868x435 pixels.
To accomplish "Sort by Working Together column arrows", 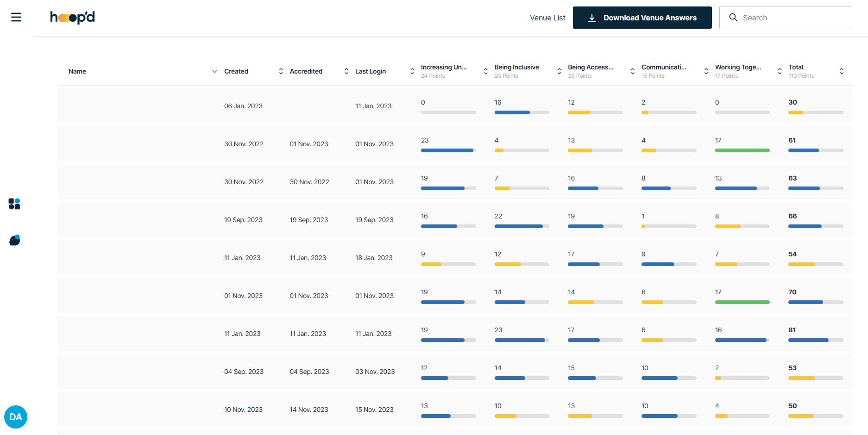I will click(x=780, y=71).
